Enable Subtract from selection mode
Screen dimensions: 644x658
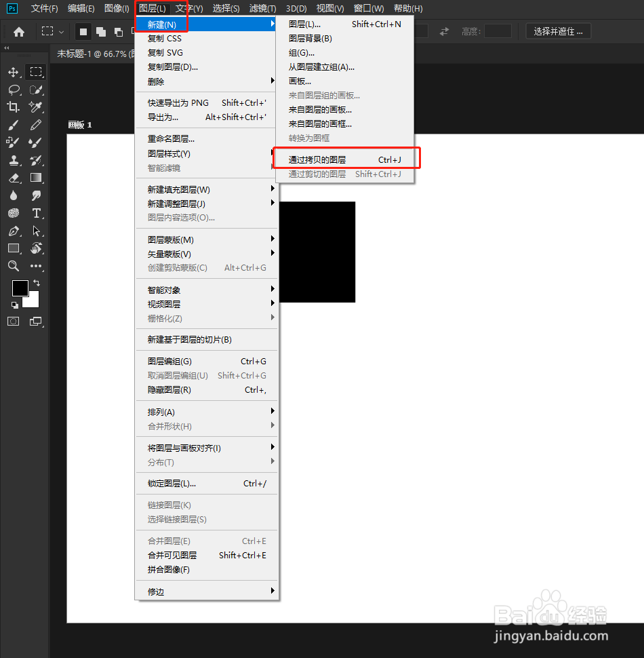pyautogui.click(x=119, y=31)
